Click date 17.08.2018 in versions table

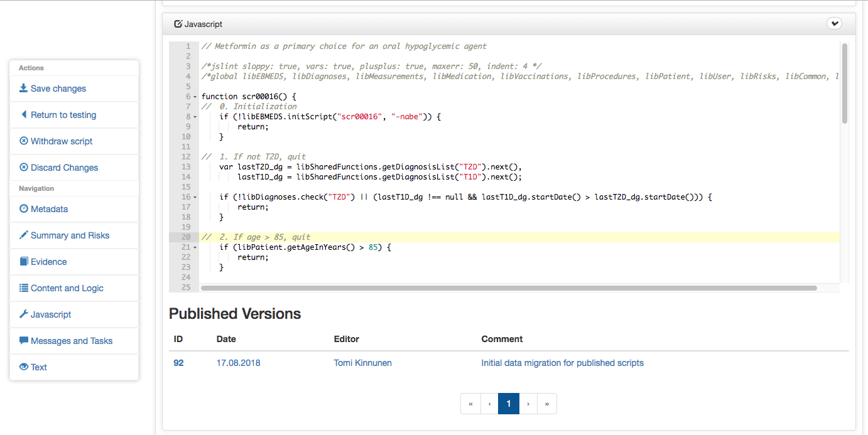coord(238,363)
